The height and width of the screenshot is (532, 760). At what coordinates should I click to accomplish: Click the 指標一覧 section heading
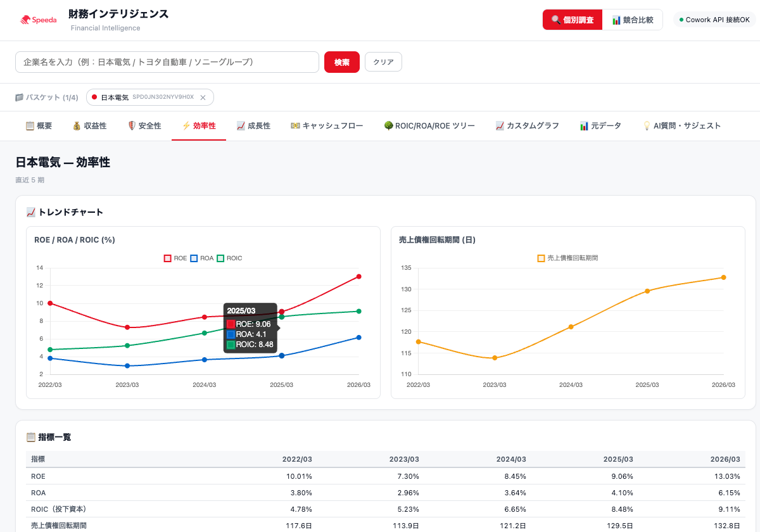point(49,437)
